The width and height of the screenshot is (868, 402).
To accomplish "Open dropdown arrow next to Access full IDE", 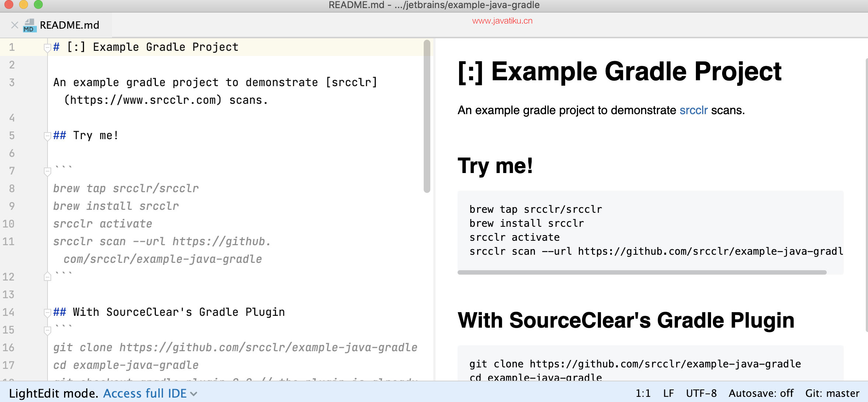I will click(194, 394).
